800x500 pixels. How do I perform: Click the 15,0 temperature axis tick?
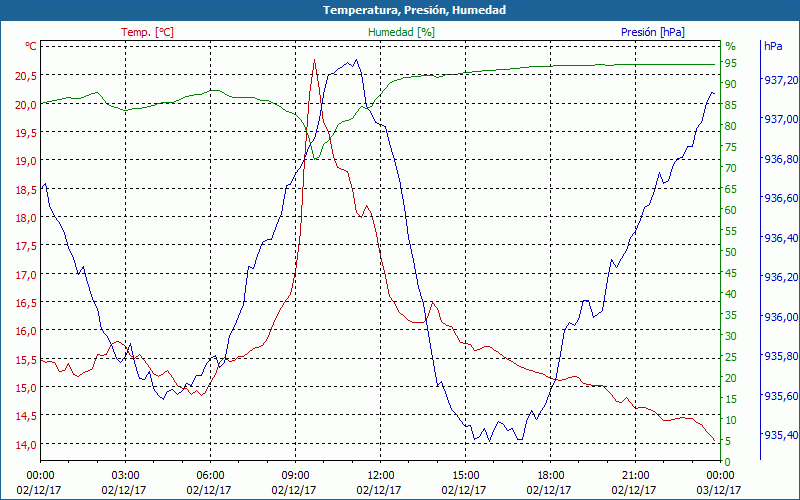(x=26, y=388)
